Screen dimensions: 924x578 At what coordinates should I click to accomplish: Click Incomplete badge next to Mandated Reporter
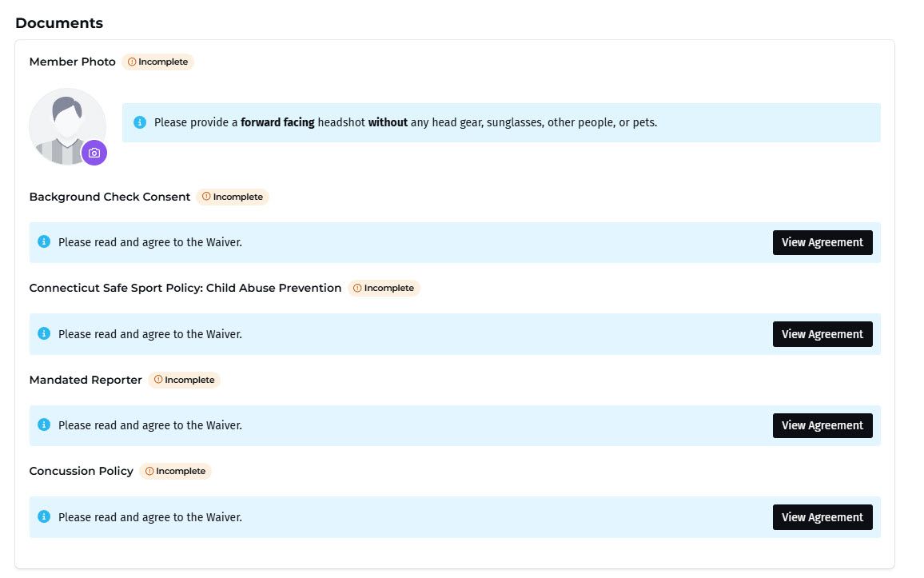pos(185,380)
